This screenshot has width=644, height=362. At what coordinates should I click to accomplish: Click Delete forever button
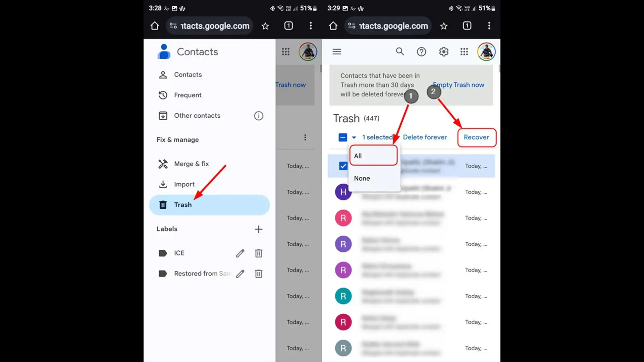425,137
